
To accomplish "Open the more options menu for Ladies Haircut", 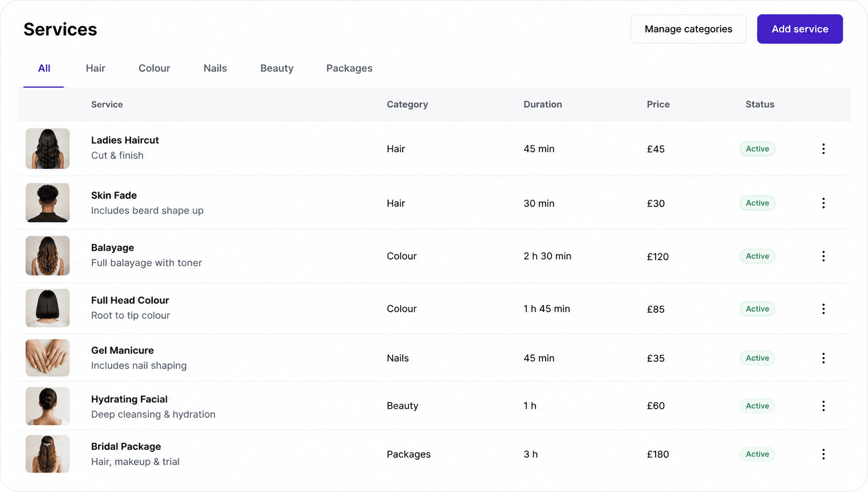I will (823, 149).
